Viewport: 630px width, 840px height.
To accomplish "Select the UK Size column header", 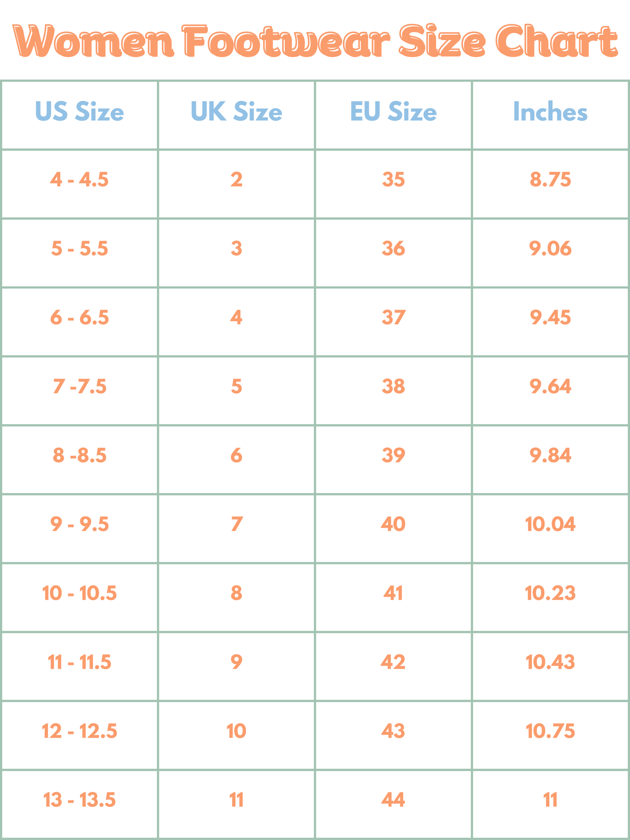I will [x=236, y=112].
